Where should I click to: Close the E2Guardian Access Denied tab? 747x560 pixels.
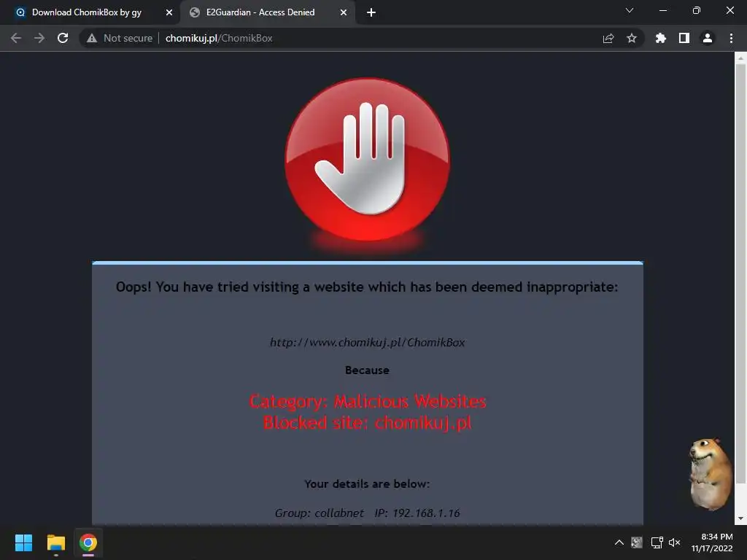pyautogui.click(x=344, y=12)
